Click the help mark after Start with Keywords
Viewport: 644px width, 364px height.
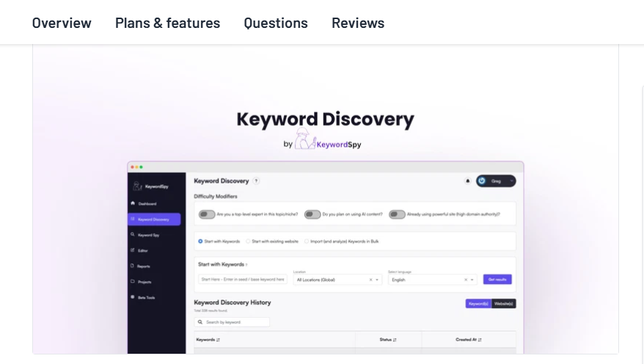246,265
